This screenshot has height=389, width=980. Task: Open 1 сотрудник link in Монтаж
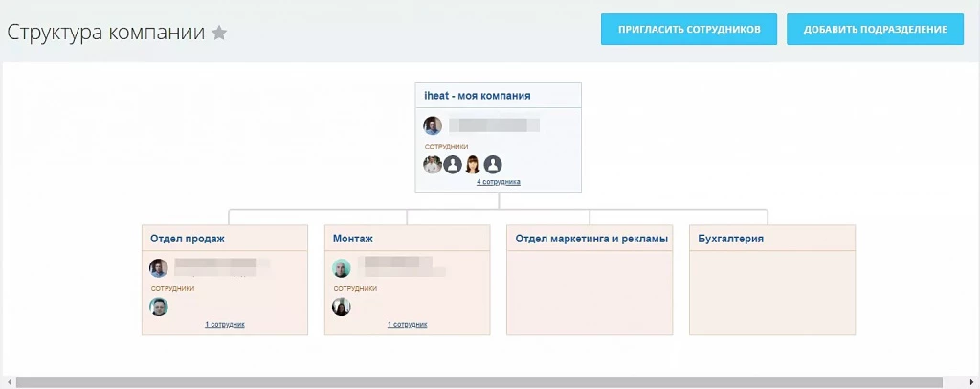click(408, 325)
